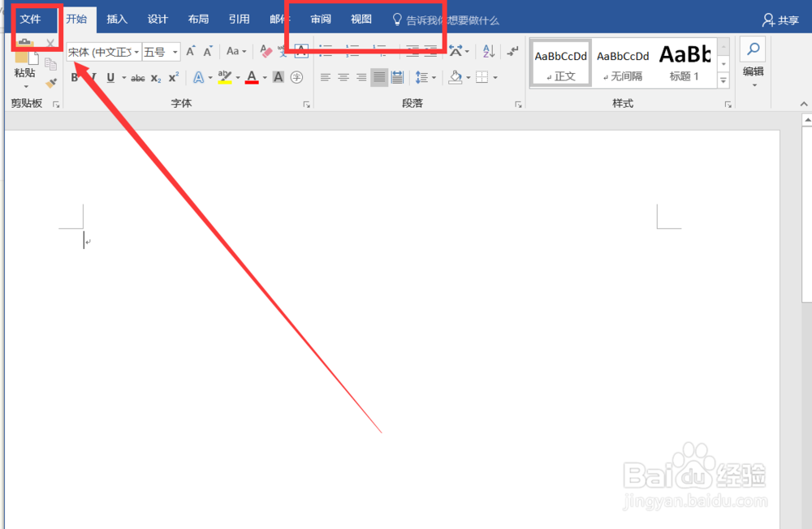Image resolution: width=812 pixels, height=529 pixels.
Task: Align text right
Action: (x=361, y=78)
